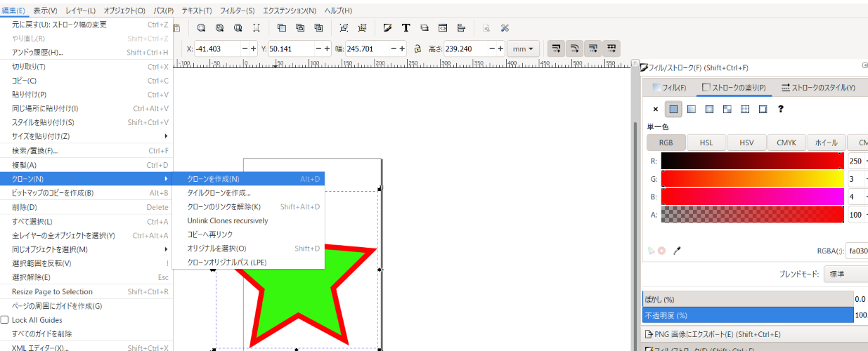Click the group objects icon

coord(344,28)
